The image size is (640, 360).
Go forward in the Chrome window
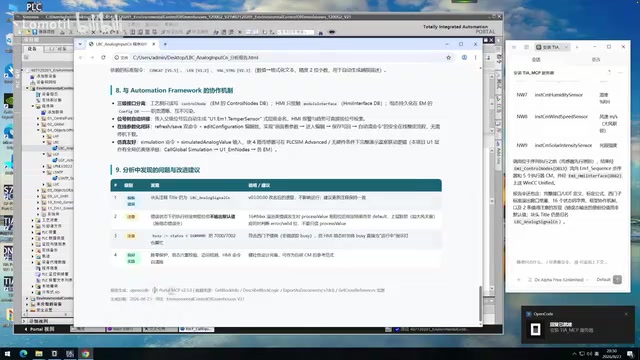point(92,58)
